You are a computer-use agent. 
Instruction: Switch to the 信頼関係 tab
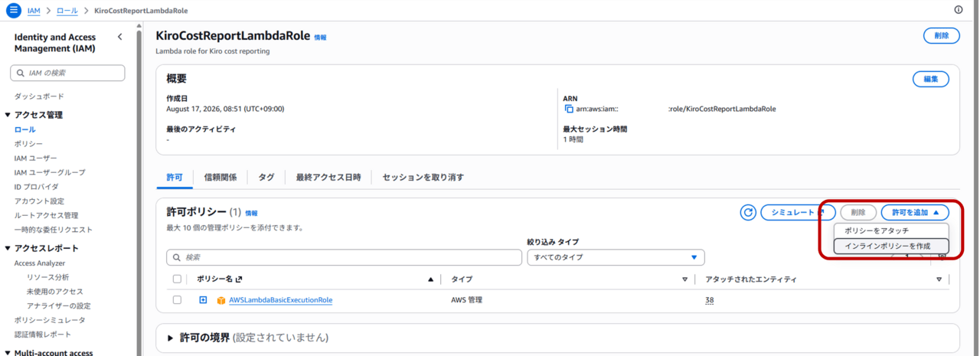point(220,177)
